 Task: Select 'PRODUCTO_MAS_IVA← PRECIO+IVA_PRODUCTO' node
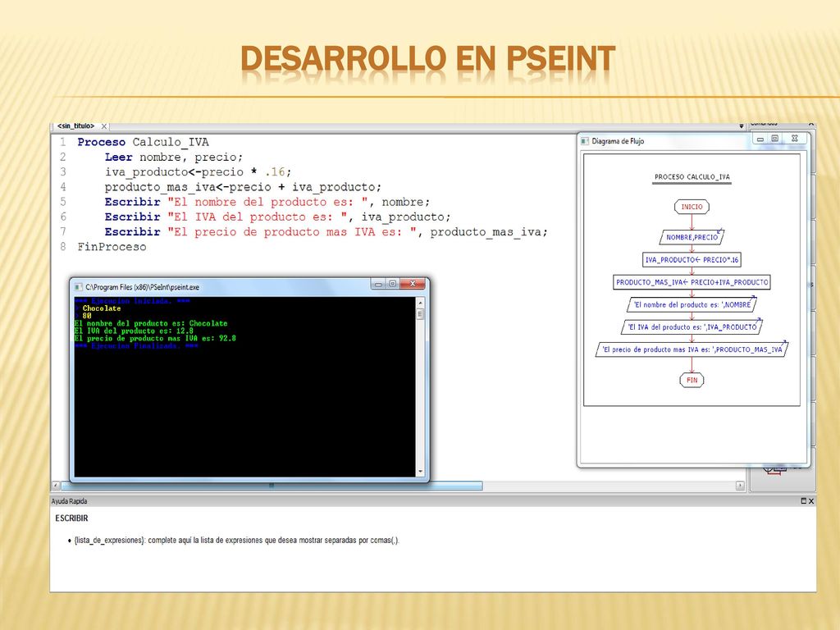click(x=692, y=282)
